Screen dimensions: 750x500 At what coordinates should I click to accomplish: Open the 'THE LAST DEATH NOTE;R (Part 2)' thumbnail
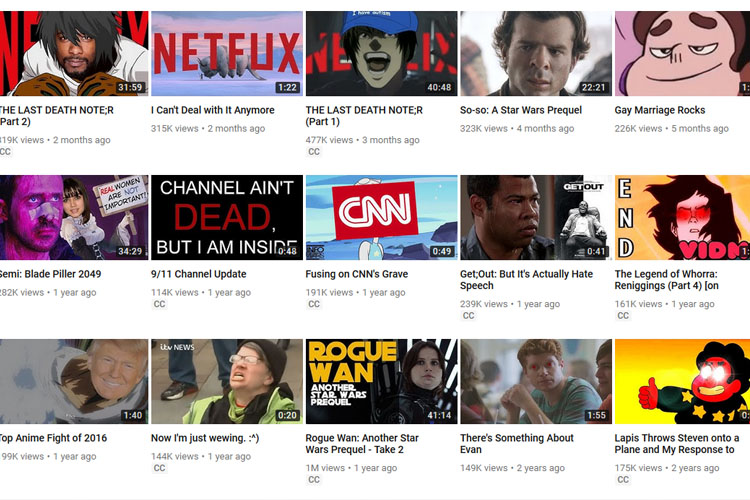click(74, 54)
